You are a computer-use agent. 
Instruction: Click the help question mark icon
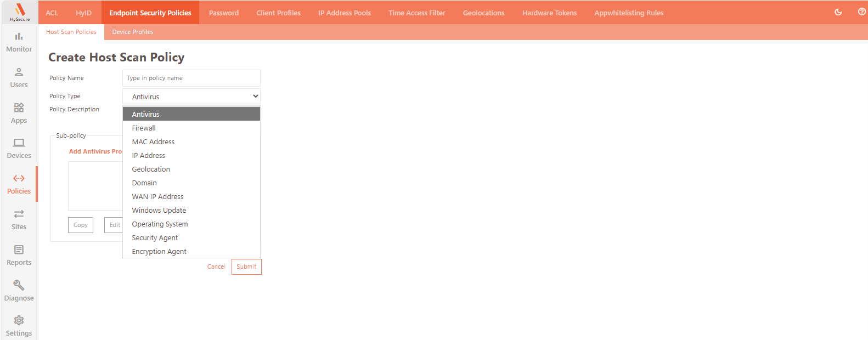click(x=861, y=12)
